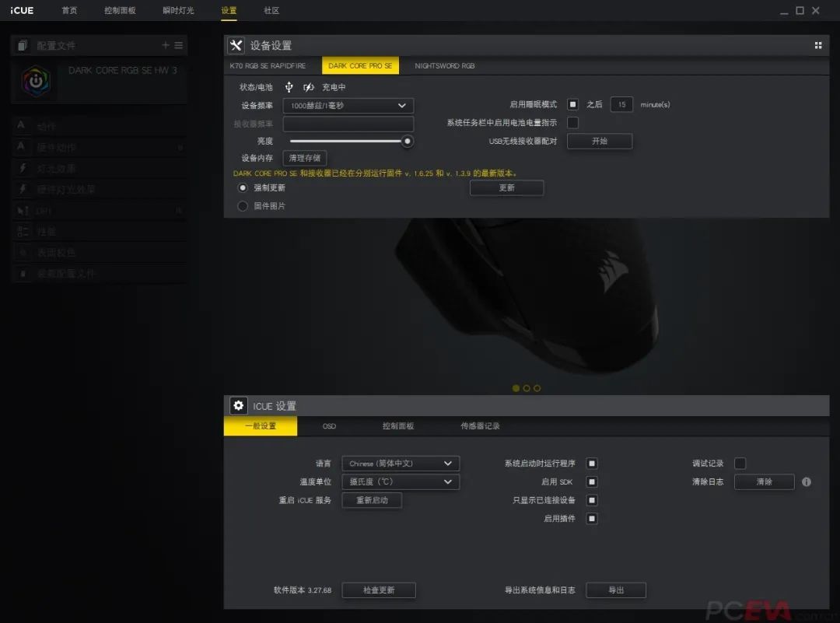Screen dimensions: 840x623
Task: Enable 调试记录 checkbox
Action: click(x=740, y=464)
